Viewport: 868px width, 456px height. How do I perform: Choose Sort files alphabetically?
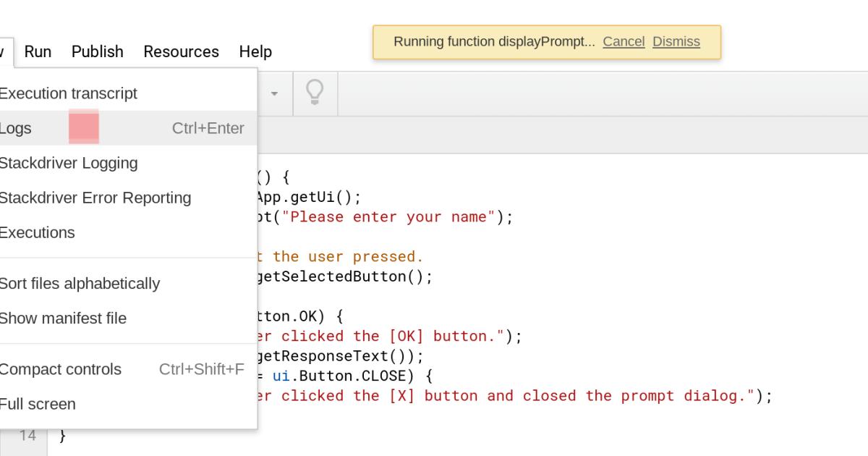(x=79, y=283)
